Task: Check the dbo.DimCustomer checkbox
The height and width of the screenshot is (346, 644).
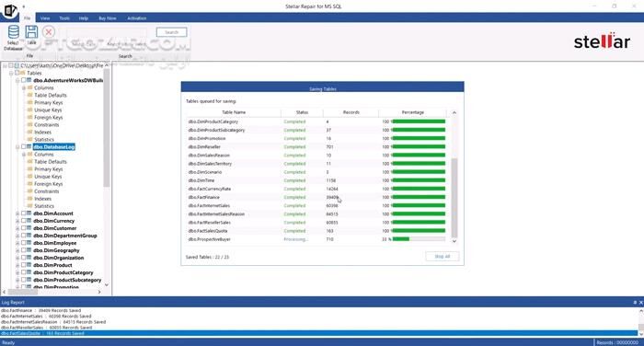Action: pyautogui.click(x=23, y=228)
